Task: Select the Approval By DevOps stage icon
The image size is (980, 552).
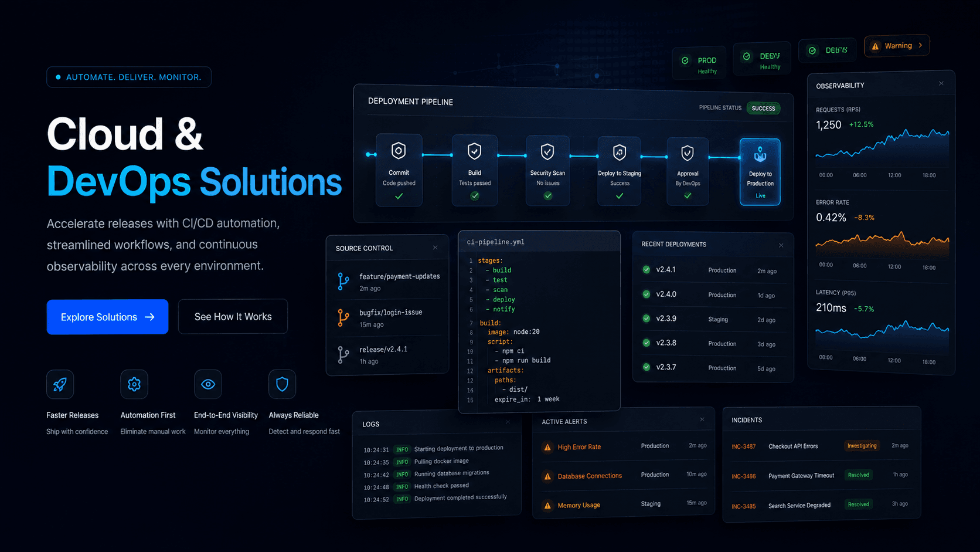Action: click(x=688, y=153)
